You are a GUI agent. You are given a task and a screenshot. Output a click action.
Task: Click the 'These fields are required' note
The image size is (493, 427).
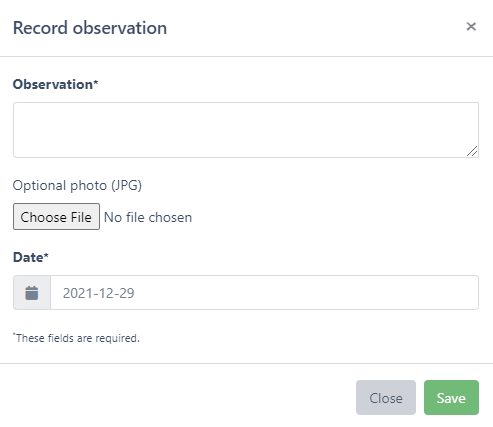click(76, 338)
